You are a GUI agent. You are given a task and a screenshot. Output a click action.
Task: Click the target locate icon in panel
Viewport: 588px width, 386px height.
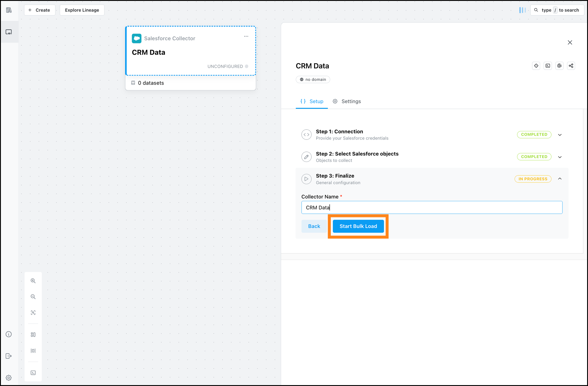click(x=536, y=66)
